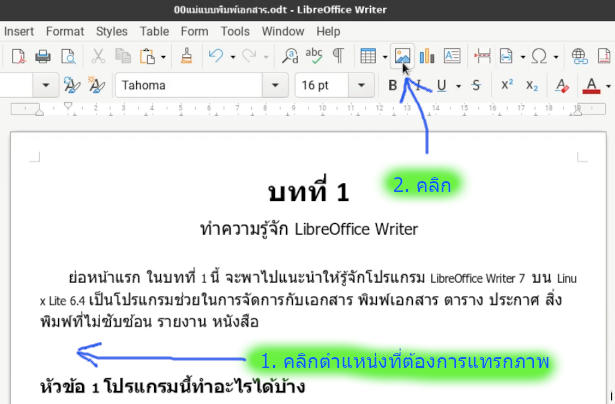
Task: Click the Insert Text Box icon
Action: point(452,56)
